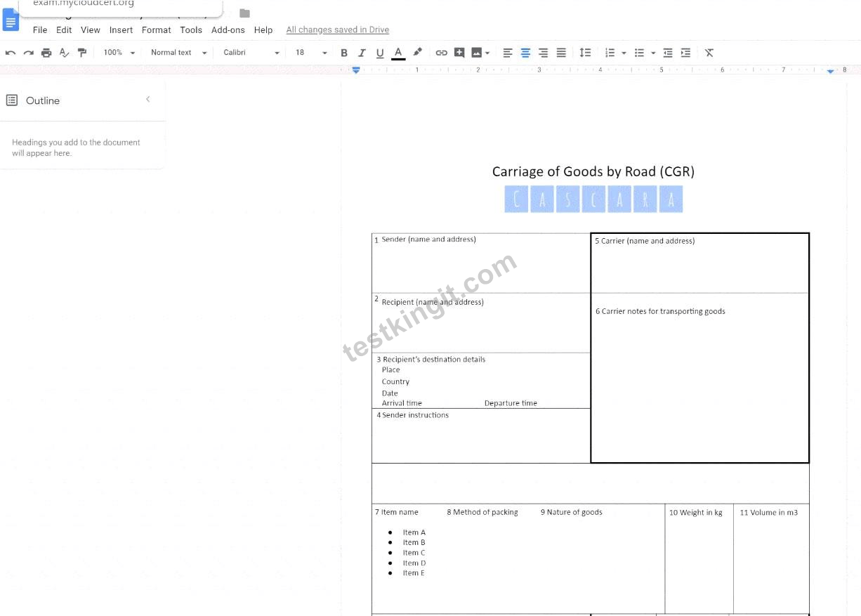This screenshot has width=861, height=616.
Task: Click the font size field showing 18
Action: (x=304, y=53)
